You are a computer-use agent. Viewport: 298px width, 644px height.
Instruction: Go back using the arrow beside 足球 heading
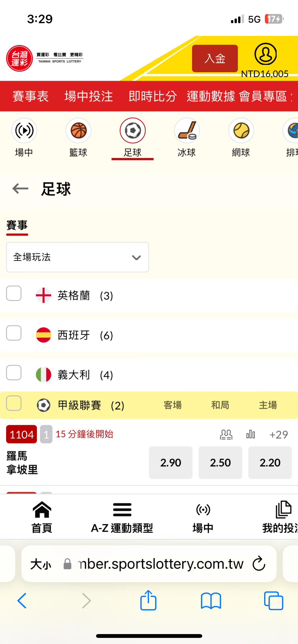pos(20,189)
